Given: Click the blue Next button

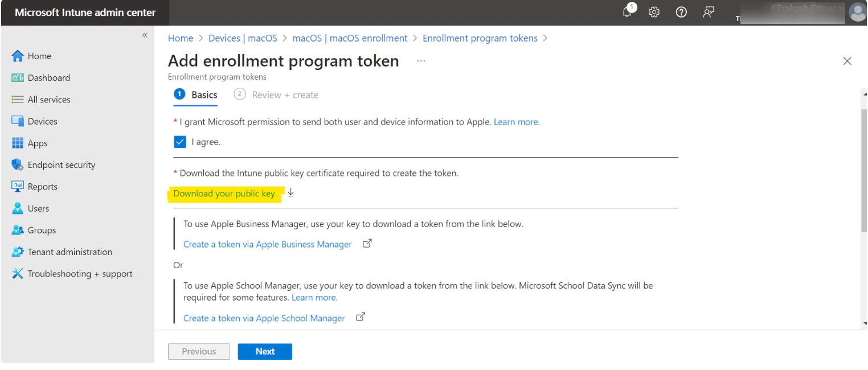Looking at the screenshot, I should coord(265,352).
